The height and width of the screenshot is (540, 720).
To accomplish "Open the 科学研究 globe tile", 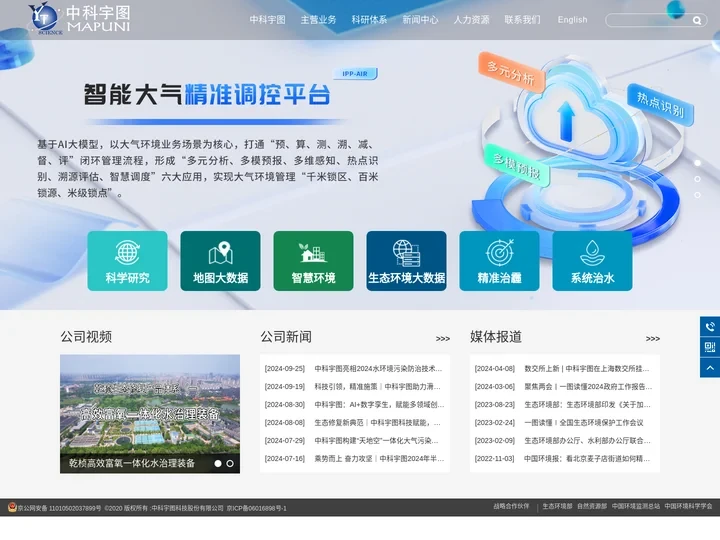I will coord(127,261).
